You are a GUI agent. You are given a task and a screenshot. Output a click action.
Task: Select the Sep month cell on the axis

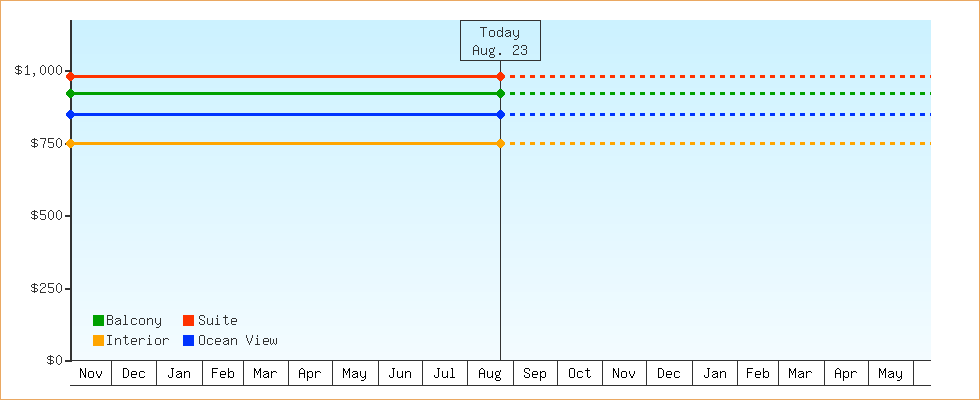[x=535, y=373]
